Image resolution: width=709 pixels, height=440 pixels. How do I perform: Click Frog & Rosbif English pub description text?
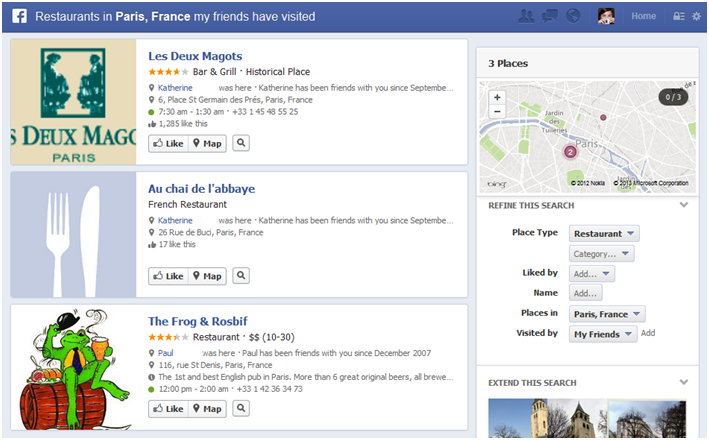[x=306, y=377]
